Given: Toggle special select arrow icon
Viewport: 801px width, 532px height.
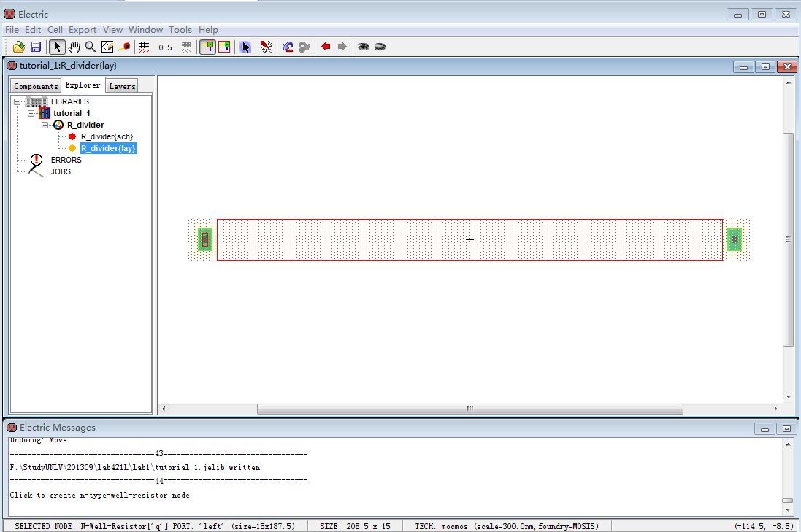Looking at the screenshot, I should click(x=246, y=47).
